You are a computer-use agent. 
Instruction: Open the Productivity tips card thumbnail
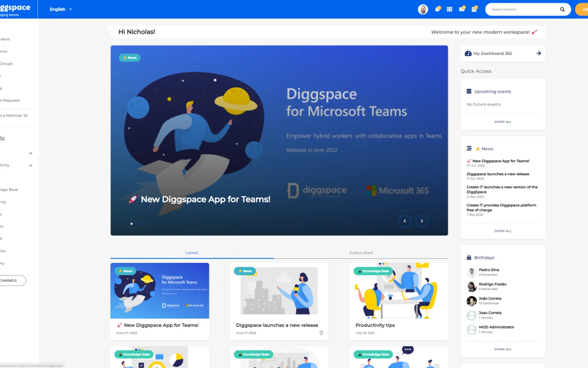click(399, 291)
